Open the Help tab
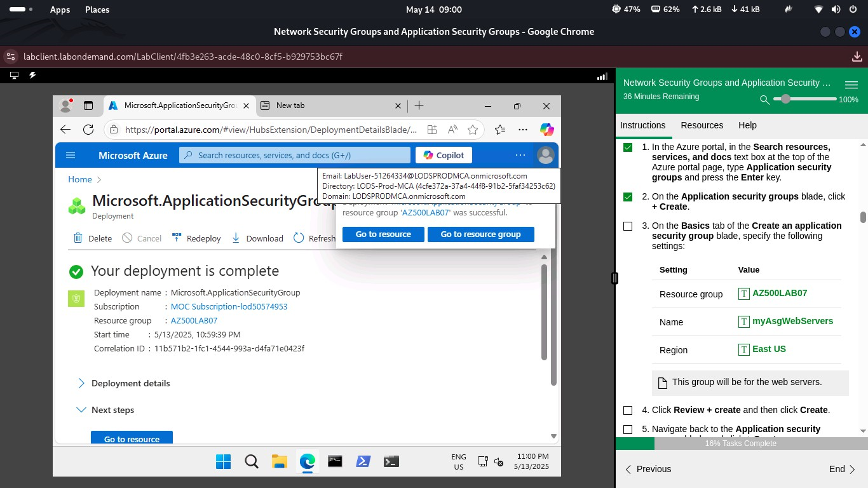This screenshot has width=868, height=488. tap(747, 125)
